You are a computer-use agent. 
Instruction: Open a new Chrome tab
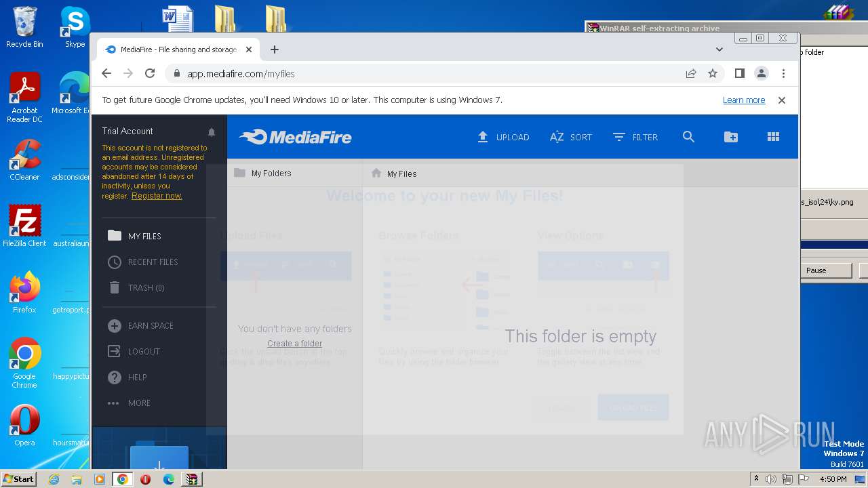(275, 49)
